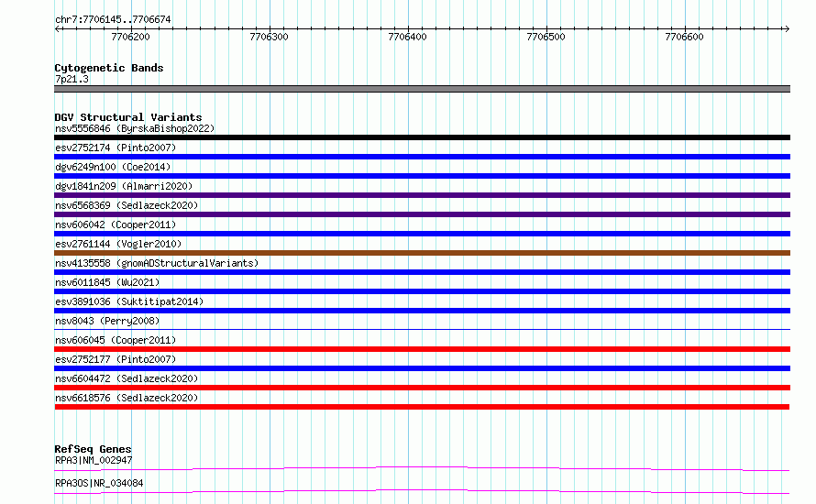Open the nsv6618576 (Sedlazeck2020) label
The width and height of the screenshot is (816, 504).
click(127, 398)
